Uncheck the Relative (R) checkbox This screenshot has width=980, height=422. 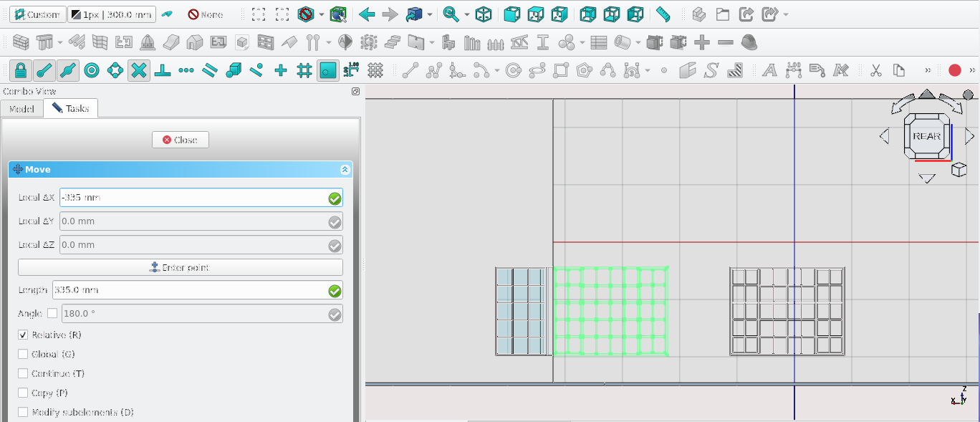(23, 335)
